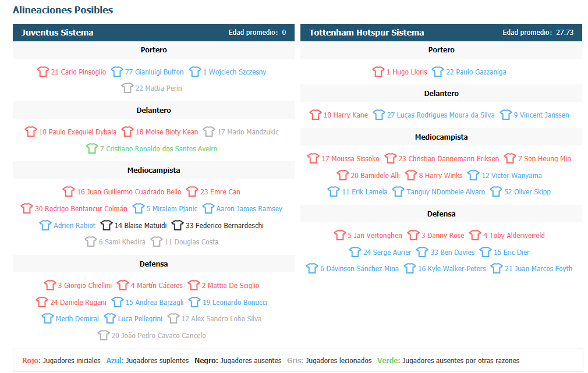Click the red shirt icon beside Harry Kane
This screenshot has height=373, width=588.
[316, 115]
